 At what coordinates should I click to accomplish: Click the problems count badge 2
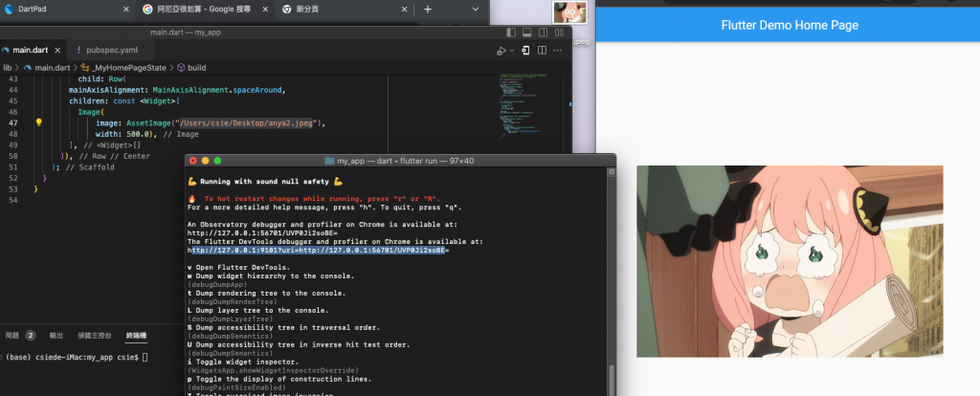pyautogui.click(x=31, y=336)
